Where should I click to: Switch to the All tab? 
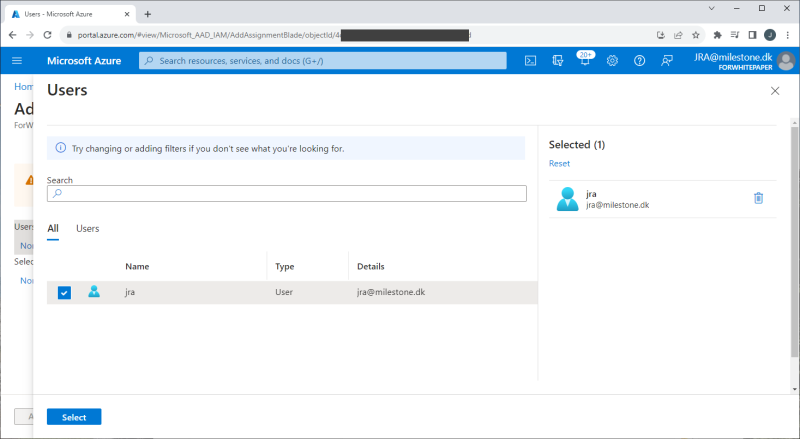click(53, 229)
